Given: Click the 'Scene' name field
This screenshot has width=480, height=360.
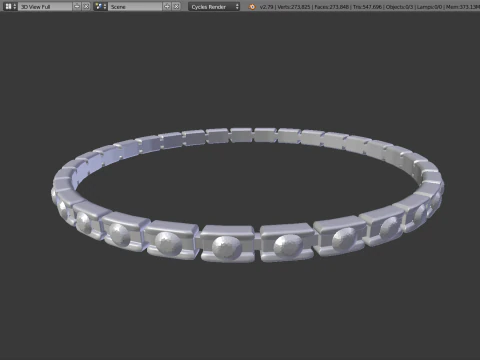Looking at the screenshot, I should (x=135, y=6).
